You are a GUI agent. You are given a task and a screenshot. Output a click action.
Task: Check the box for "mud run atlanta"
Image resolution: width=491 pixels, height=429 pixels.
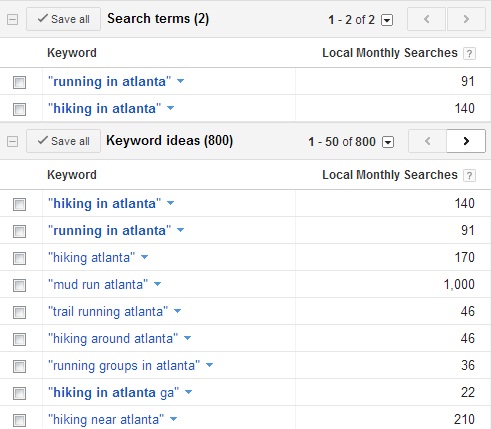pyautogui.click(x=19, y=285)
